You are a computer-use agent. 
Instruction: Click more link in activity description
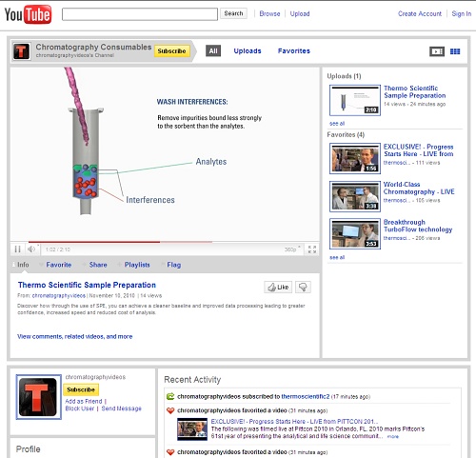point(393,436)
